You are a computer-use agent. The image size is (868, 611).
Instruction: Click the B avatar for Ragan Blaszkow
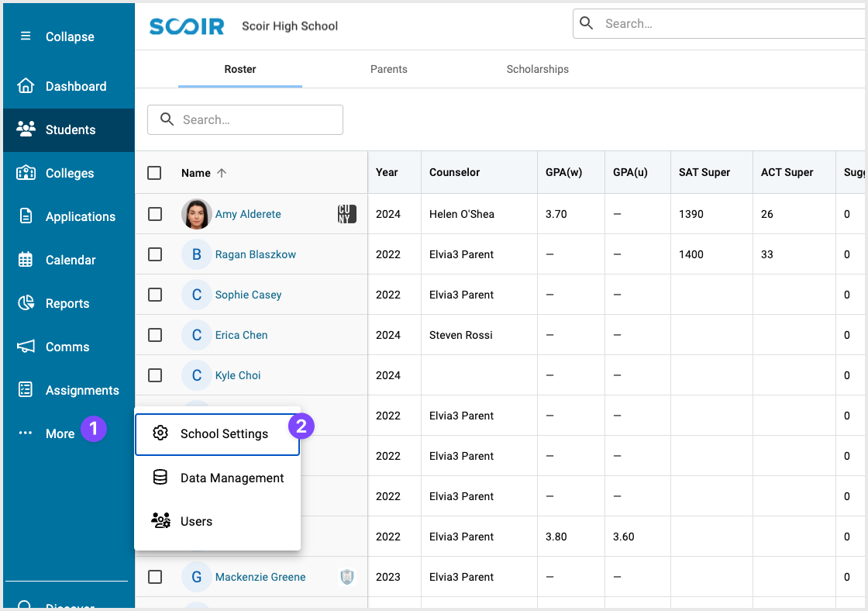197,254
